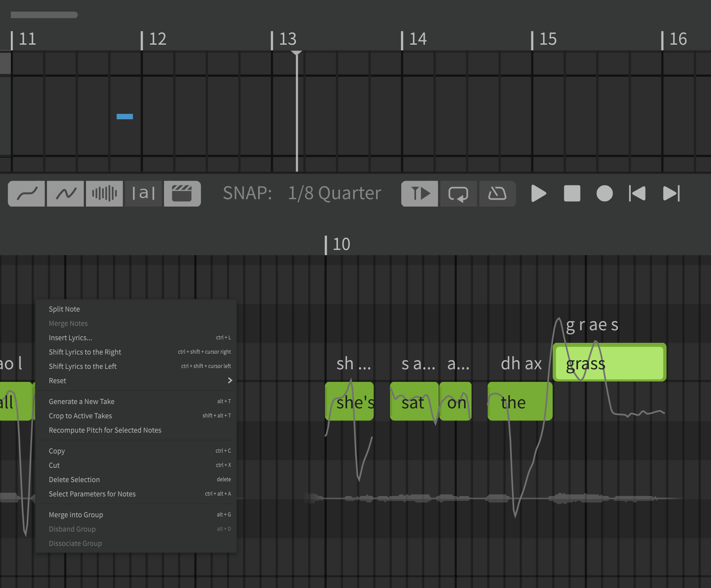Image resolution: width=711 pixels, height=588 pixels.
Task: Enable the loop playback icon
Action: point(459,194)
